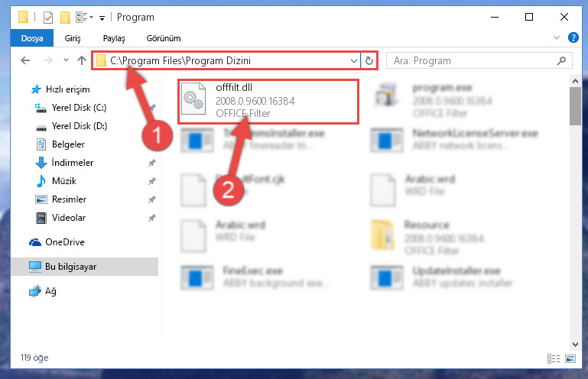Open the help question mark icon
Viewport: 588px width, 379px height.
click(573, 37)
